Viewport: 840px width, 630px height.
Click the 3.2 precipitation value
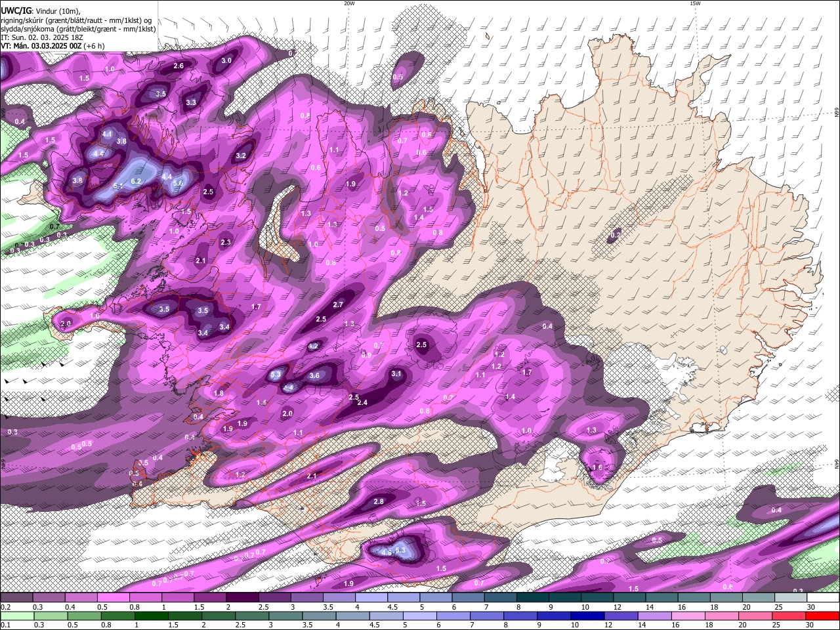click(241, 156)
